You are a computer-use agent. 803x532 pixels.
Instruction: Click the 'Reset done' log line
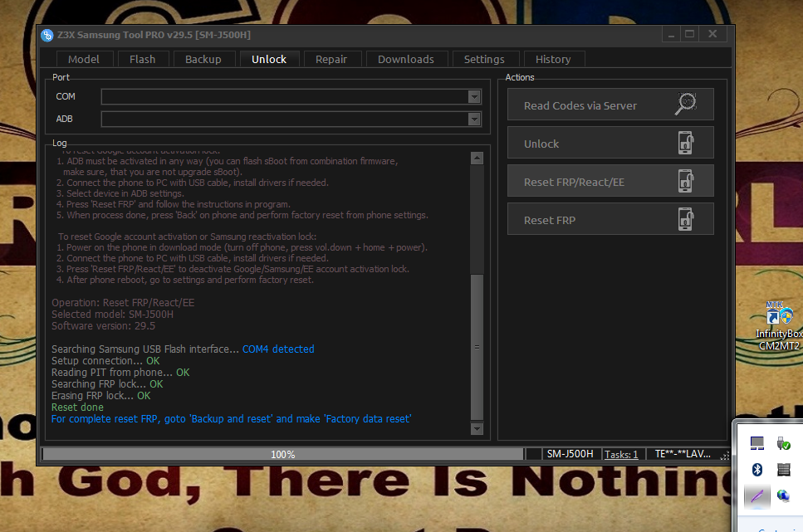coord(77,408)
